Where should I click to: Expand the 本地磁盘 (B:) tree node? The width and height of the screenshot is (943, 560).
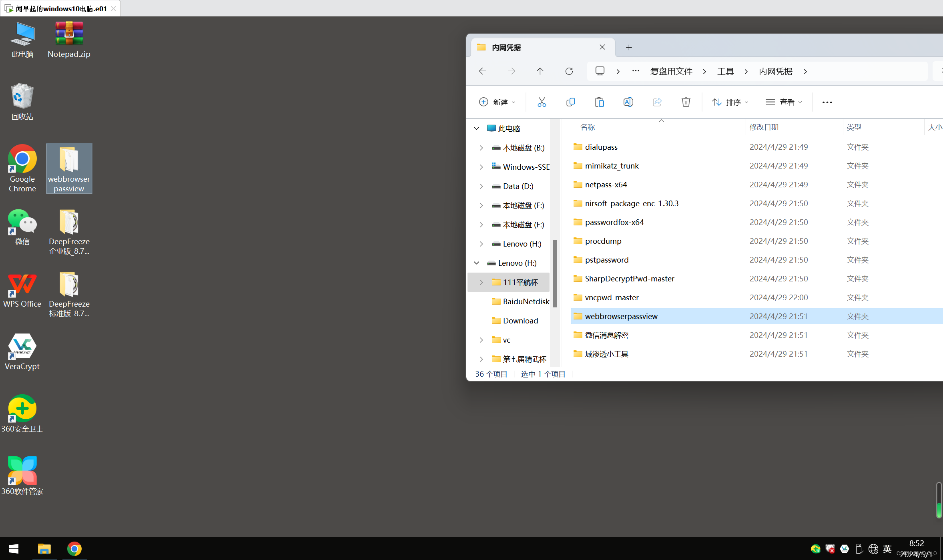(481, 148)
